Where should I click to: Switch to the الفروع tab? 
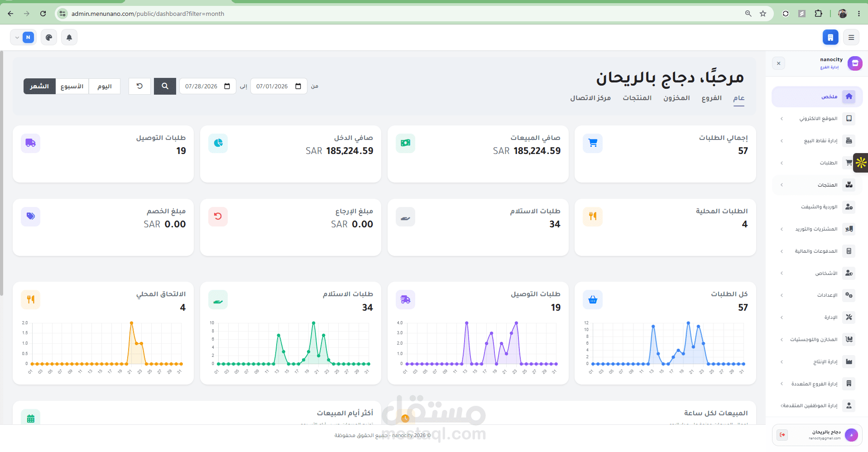click(x=712, y=98)
